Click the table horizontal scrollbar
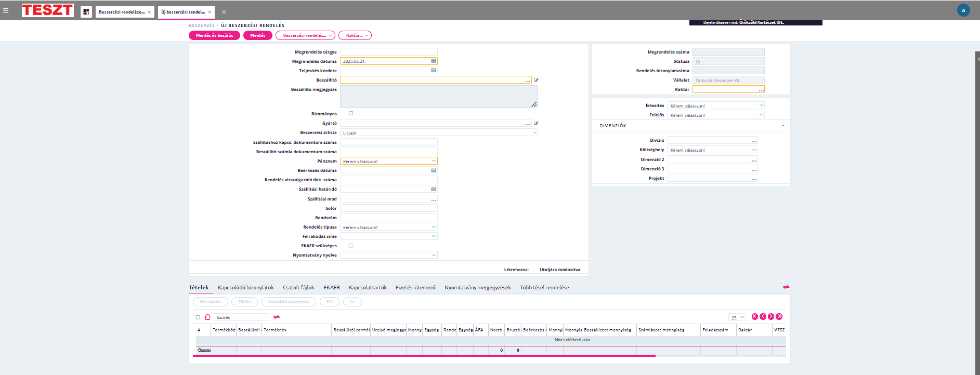 [424, 356]
